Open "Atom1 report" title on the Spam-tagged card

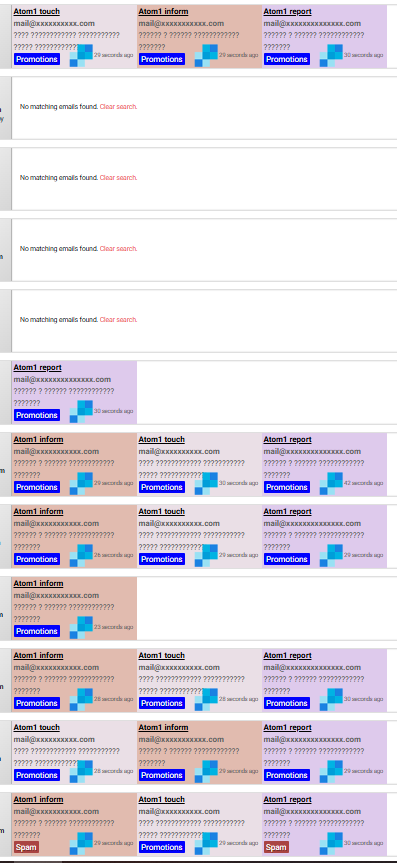(x=287, y=800)
